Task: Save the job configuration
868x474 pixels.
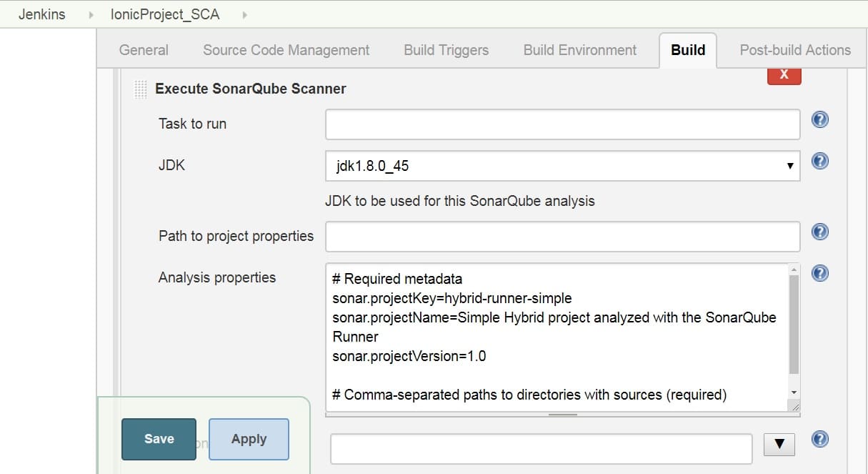Action: [159, 439]
